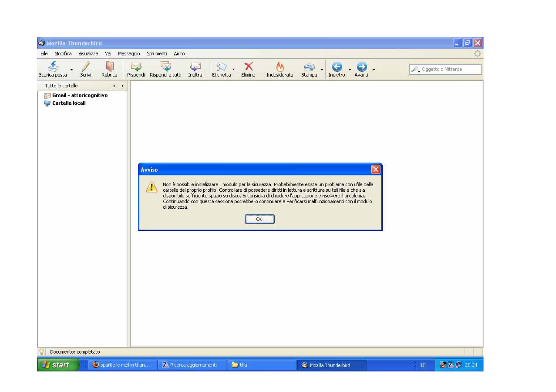Expand the Scarica posta dropdown arrow
The width and height of the screenshot is (556, 392).
[x=71, y=70]
